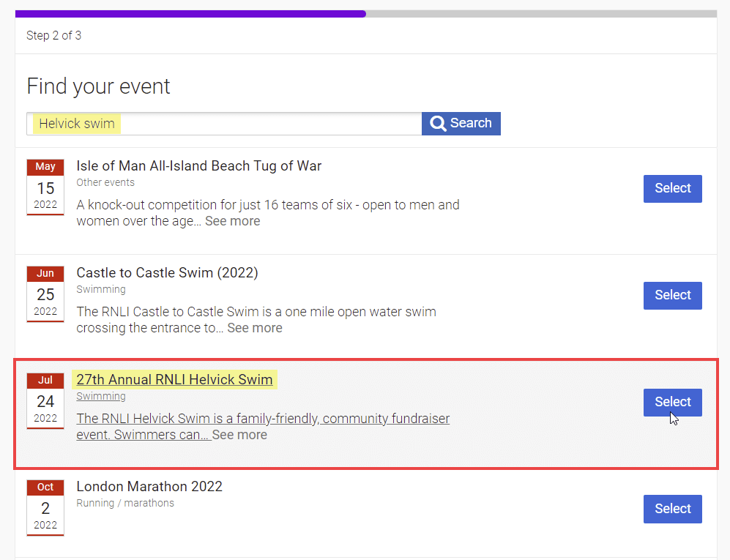The image size is (730, 560).
Task: Open the 27th Annual RNLI Helvick Swim title link
Action: pyautogui.click(x=174, y=379)
